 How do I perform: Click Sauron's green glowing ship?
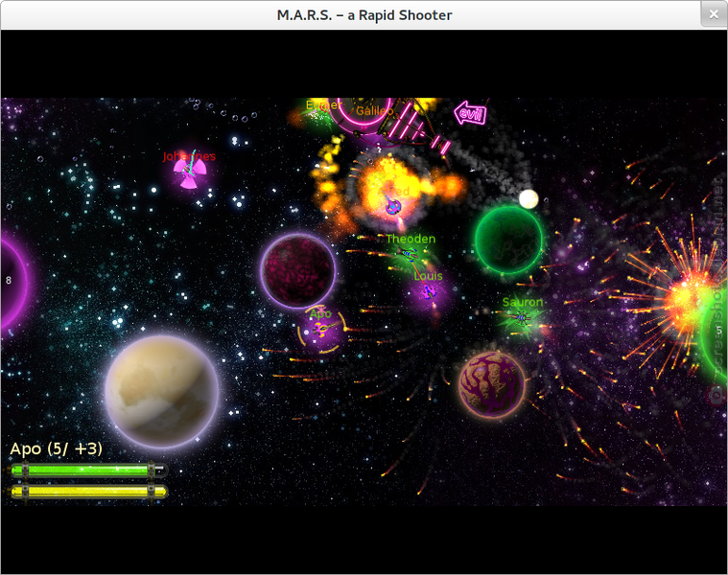click(x=522, y=317)
